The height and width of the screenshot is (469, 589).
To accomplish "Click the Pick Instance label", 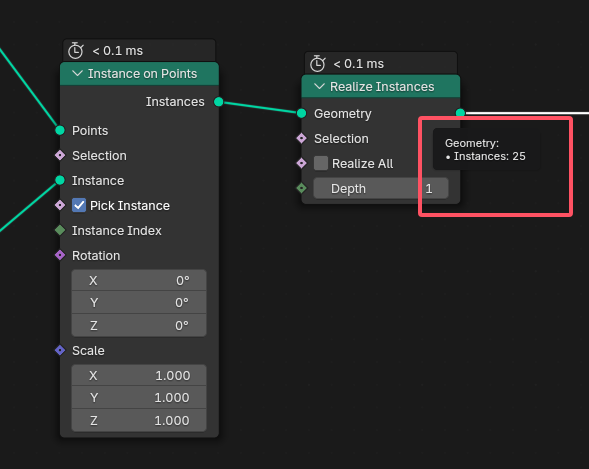I will [x=130, y=206].
